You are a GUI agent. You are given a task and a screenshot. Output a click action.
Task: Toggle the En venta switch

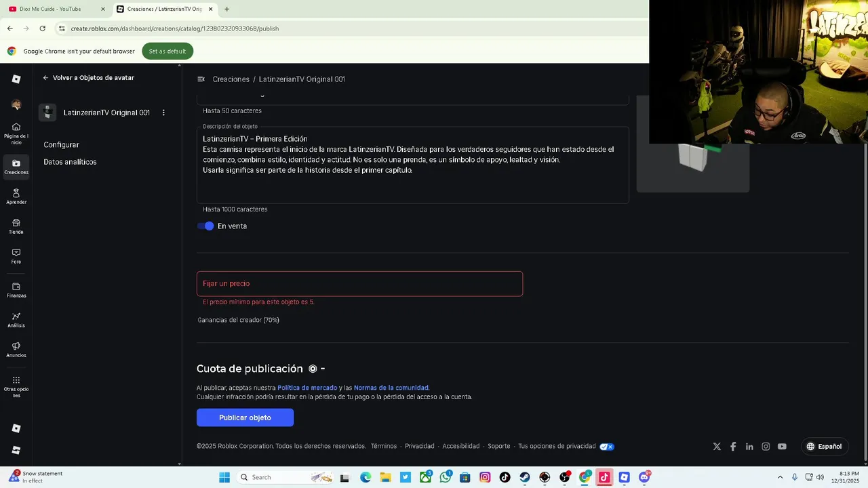pos(205,226)
